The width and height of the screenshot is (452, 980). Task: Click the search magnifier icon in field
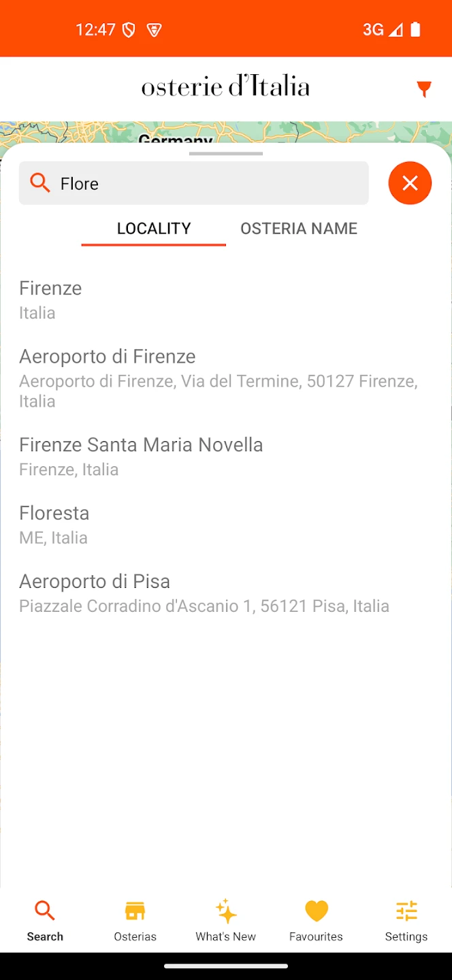[40, 182]
